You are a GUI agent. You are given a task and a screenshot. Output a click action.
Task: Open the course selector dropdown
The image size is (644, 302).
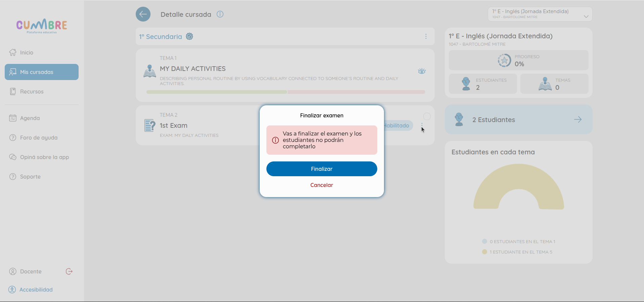coord(540,14)
